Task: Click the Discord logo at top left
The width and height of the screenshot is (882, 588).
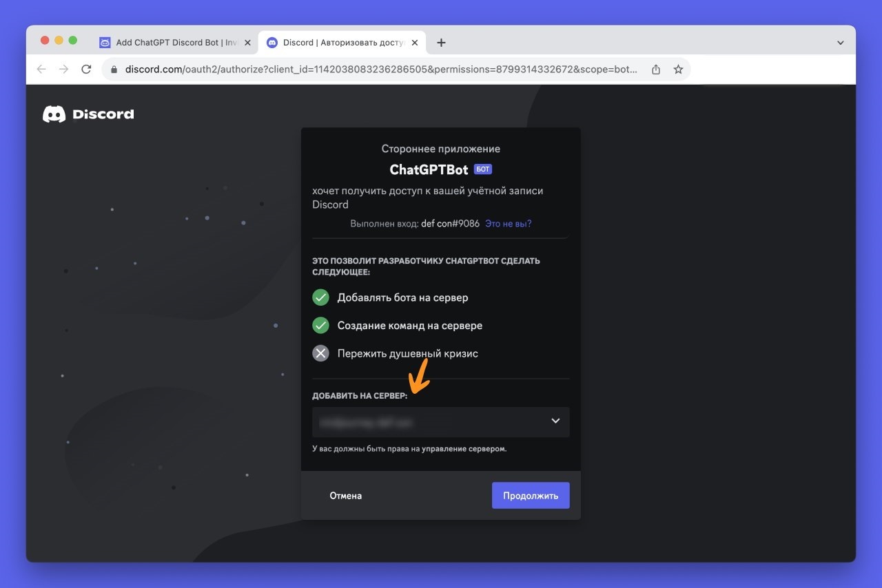Action: pyautogui.click(x=88, y=114)
